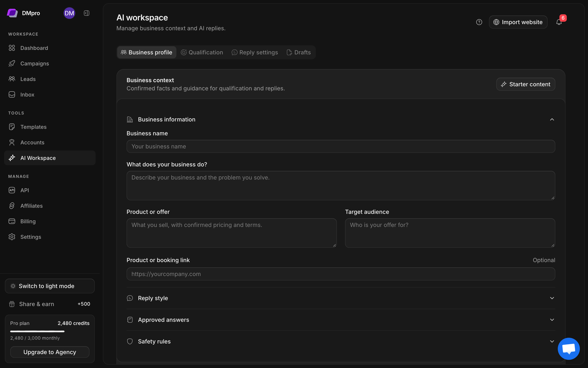Click the DMpro logo icon
The height and width of the screenshot is (368, 588).
point(12,13)
